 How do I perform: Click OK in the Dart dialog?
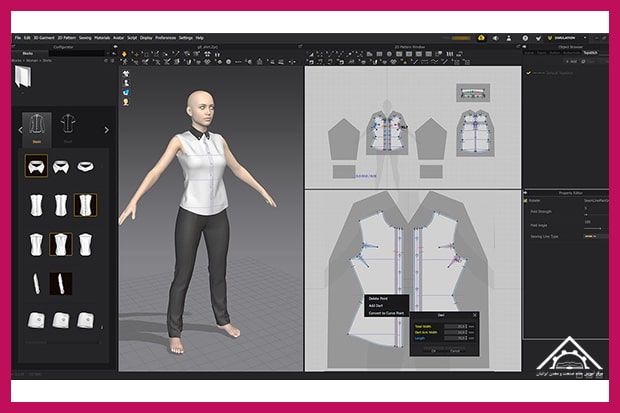(x=433, y=351)
